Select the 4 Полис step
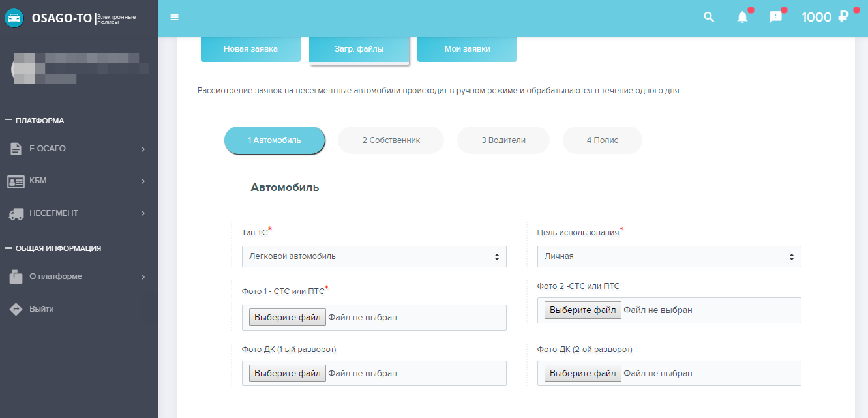This screenshot has width=868, height=418. [602, 140]
